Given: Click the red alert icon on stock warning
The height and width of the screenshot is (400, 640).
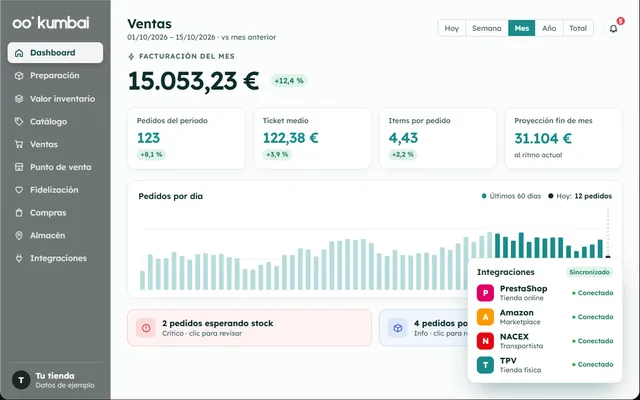Looking at the screenshot, I should (x=146, y=328).
